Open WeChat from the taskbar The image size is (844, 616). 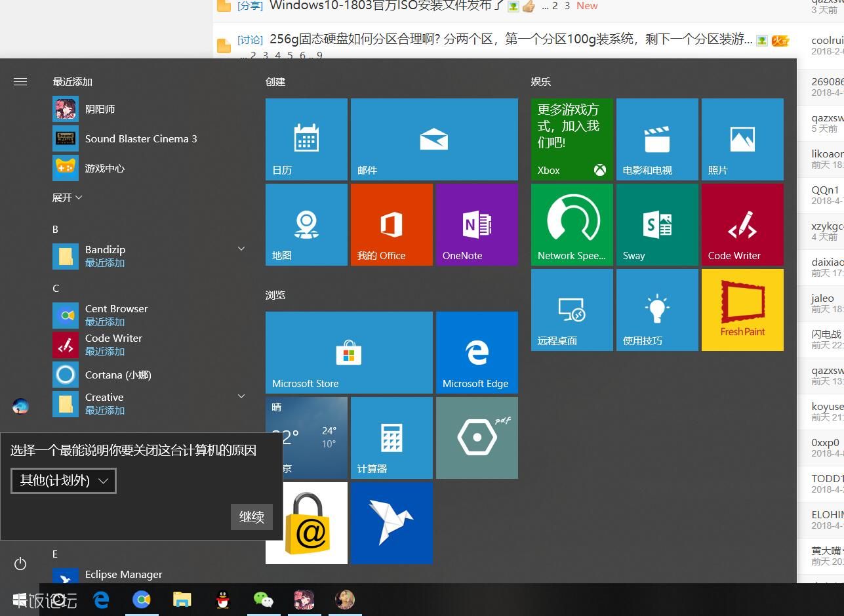264,600
